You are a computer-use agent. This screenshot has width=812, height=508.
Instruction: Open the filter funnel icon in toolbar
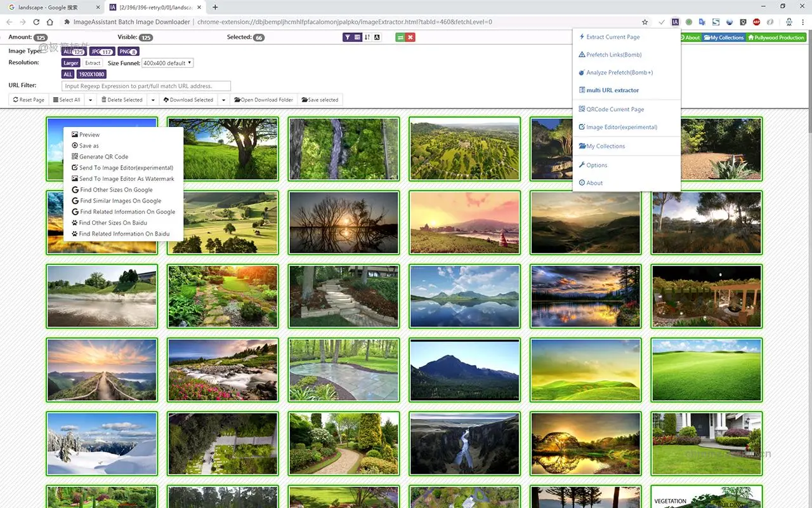pos(347,37)
